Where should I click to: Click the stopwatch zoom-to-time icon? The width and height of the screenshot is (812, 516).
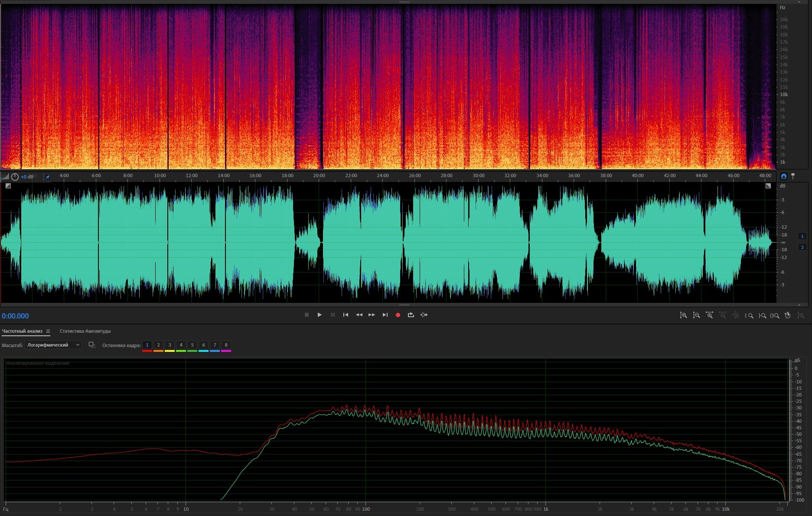[x=788, y=315]
